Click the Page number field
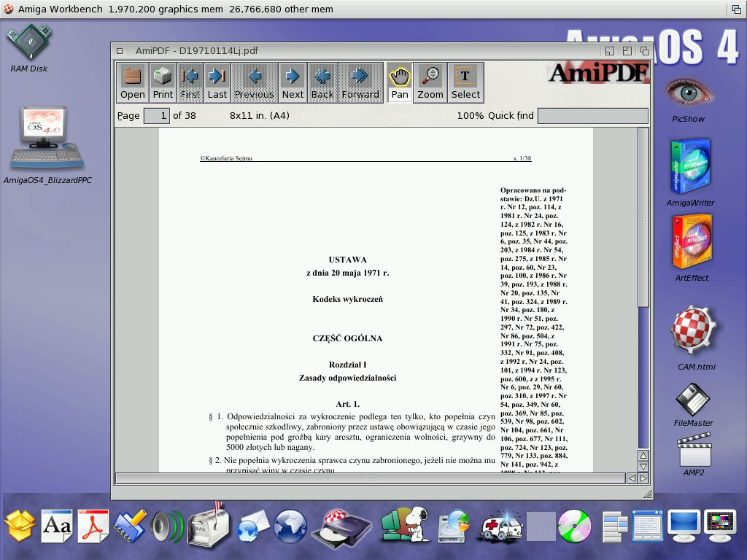 [x=157, y=116]
